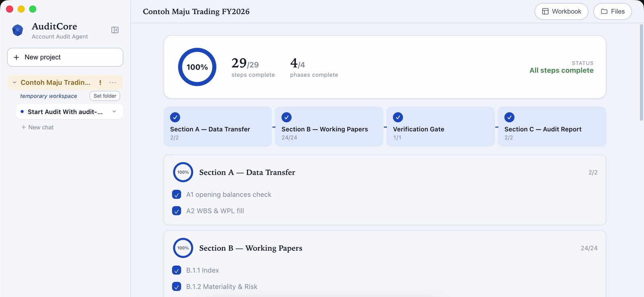Toggle the B.1.1 Index checkbox
644x297 pixels.
(176, 270)
